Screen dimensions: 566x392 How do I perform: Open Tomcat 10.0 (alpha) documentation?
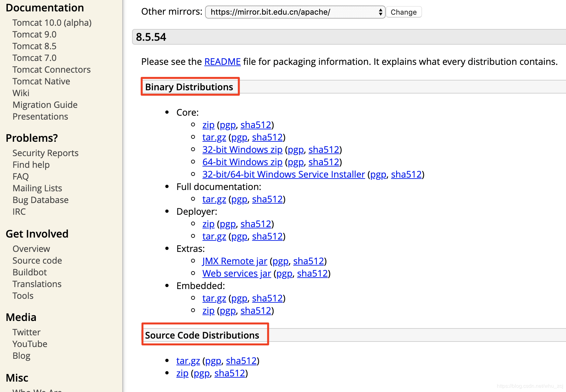tap(52, 23)
